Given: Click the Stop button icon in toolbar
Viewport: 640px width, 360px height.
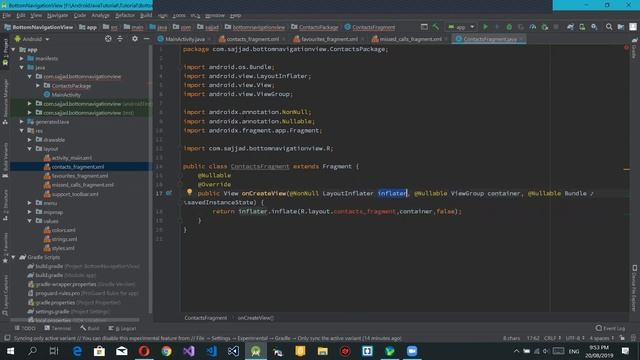Looking at the screenshot, I should (556, 27).
